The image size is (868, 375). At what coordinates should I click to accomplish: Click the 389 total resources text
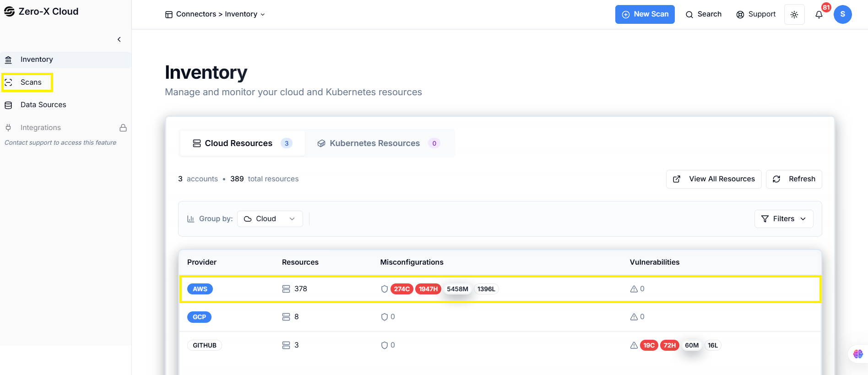[x=264, y=179]
